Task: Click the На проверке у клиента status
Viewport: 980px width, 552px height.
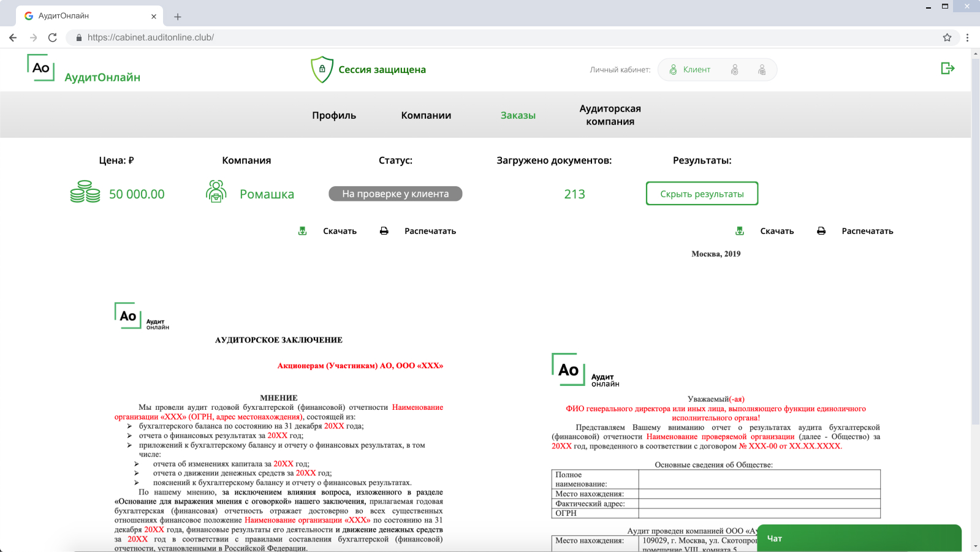Action: 395,194
